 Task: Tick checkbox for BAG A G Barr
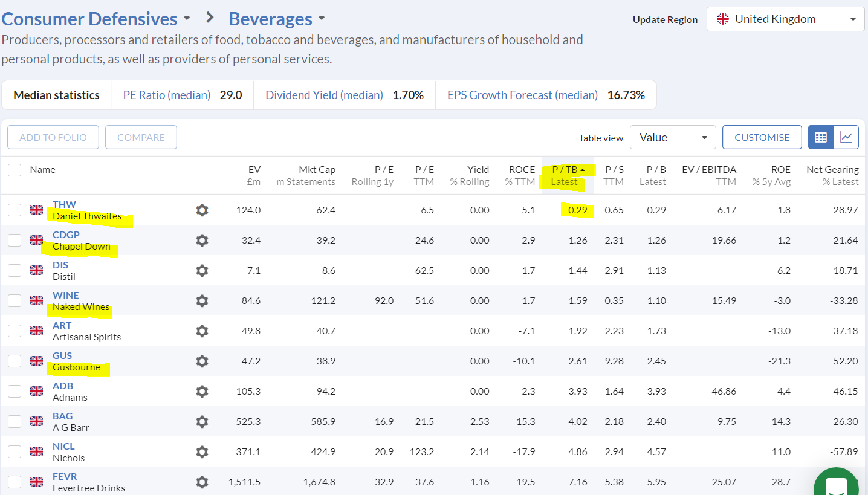14,421
